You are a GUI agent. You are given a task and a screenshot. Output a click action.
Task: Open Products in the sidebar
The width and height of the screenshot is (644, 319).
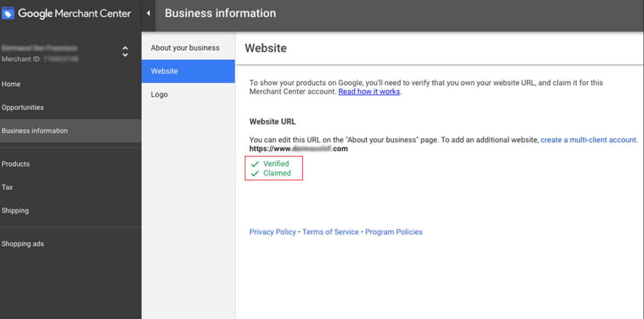pyautogui.click(x=15, y=164)
